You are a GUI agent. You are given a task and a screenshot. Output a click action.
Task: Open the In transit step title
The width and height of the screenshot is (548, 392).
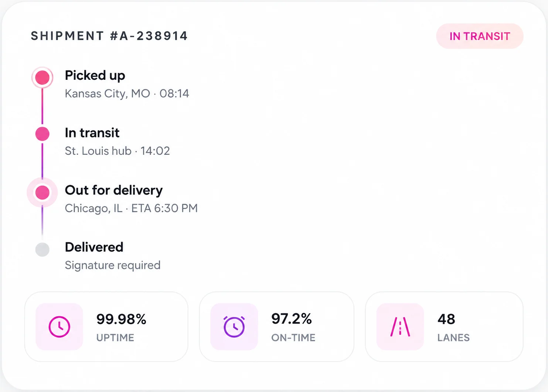click(92, 133)
